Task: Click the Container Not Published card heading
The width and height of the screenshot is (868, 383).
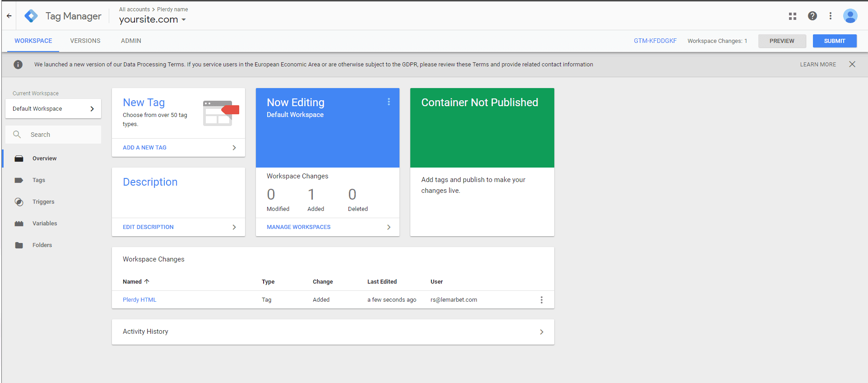Action: [479, 103]
